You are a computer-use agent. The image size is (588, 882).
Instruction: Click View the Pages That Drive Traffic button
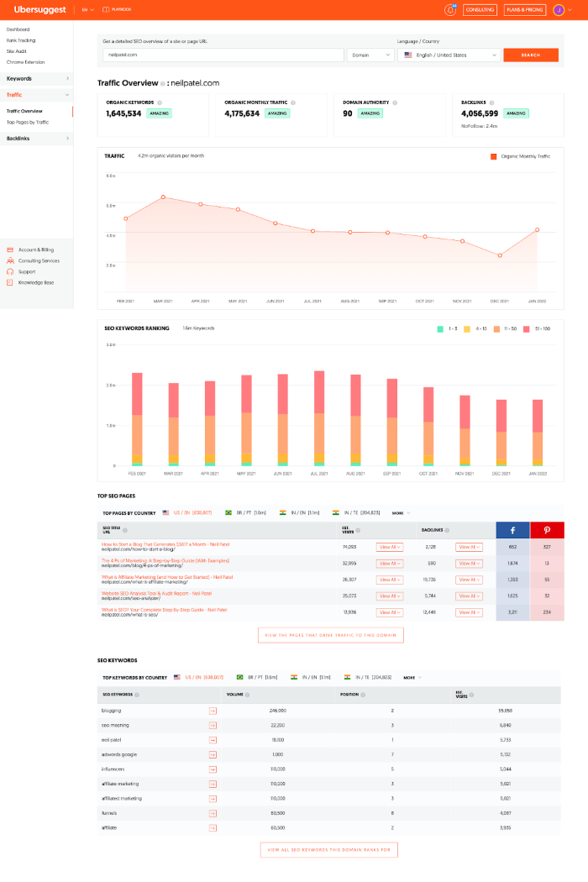(x=331, y=636)
